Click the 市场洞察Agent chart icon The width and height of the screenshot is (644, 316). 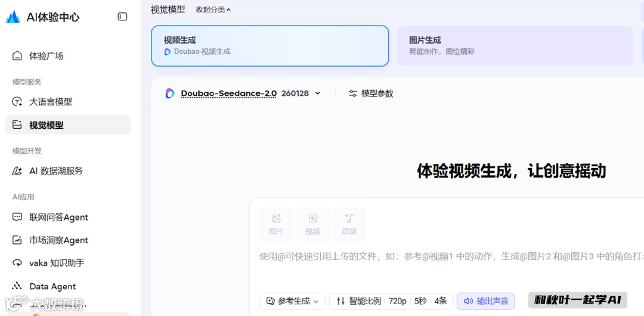click(17, 240)
